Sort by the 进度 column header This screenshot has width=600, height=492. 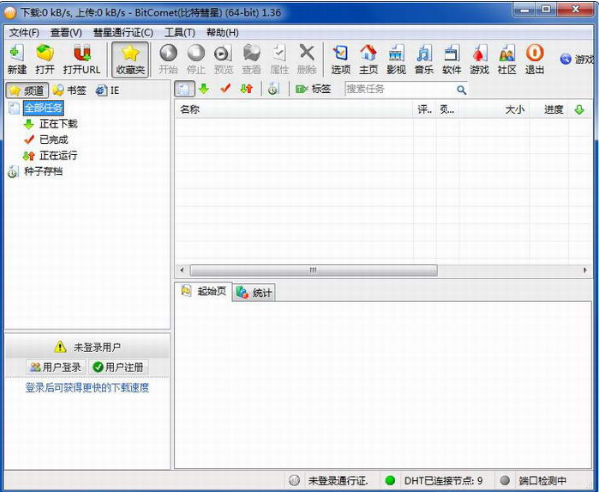549,110
